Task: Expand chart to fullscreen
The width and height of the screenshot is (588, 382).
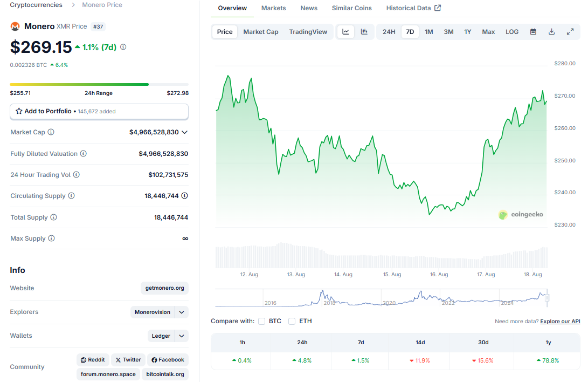Action: [570, 32]
